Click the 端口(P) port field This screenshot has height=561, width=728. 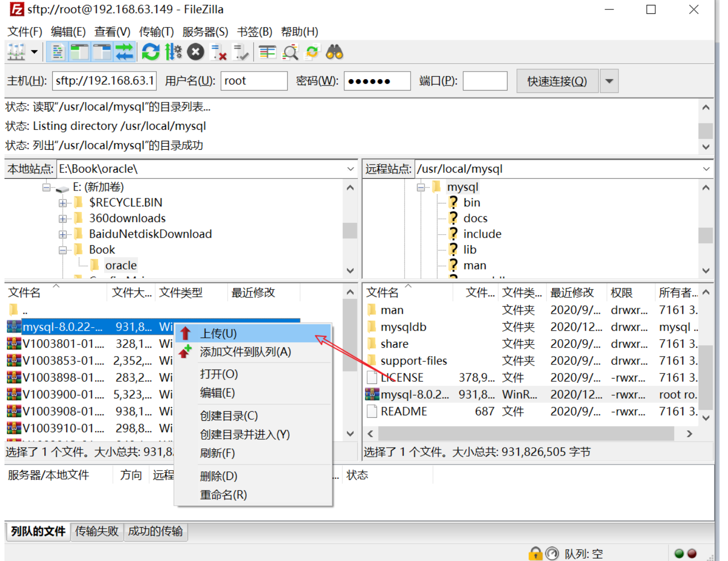pyautogui.click(x=485, y=81)
